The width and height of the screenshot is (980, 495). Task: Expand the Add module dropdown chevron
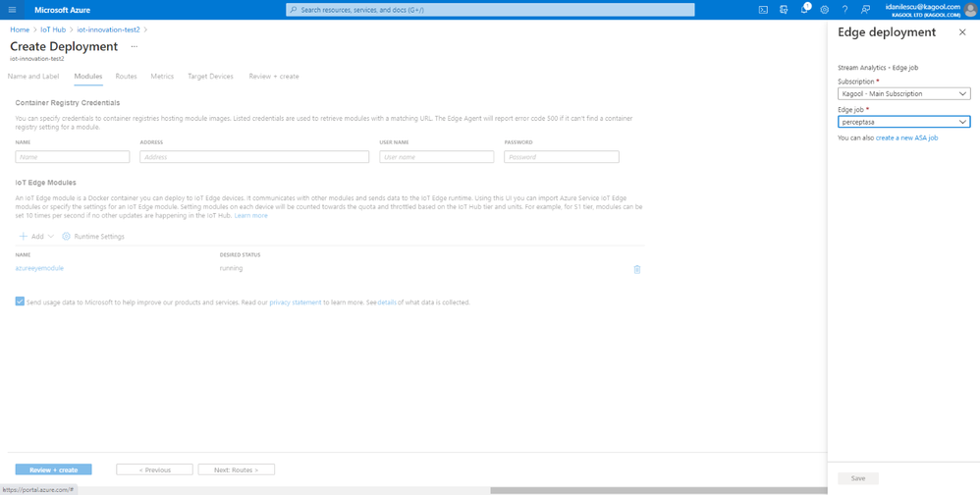point(51,237)
